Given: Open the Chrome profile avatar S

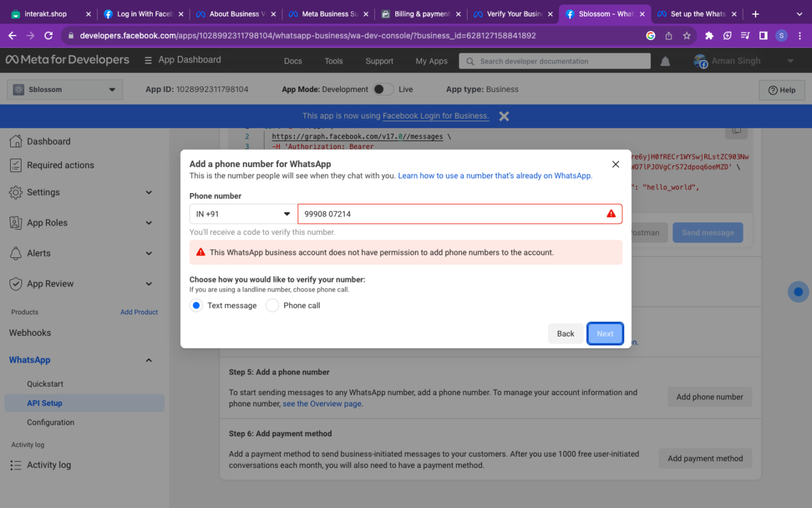Looking at the screenshot, I should 781,36.
